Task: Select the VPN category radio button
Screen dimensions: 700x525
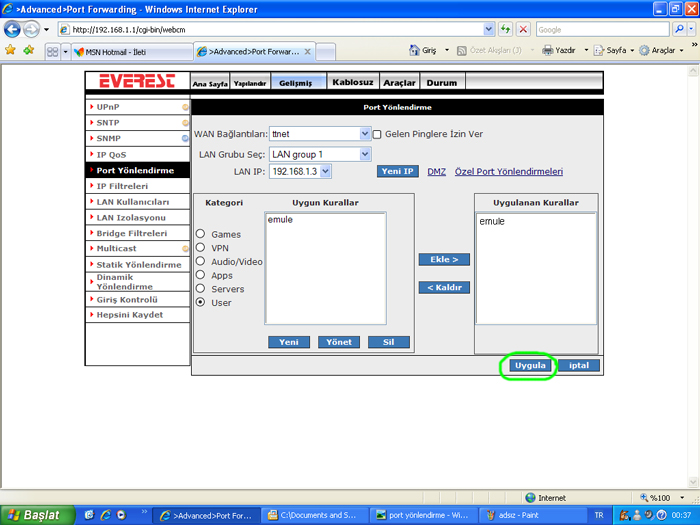Action: pos(200,247)
